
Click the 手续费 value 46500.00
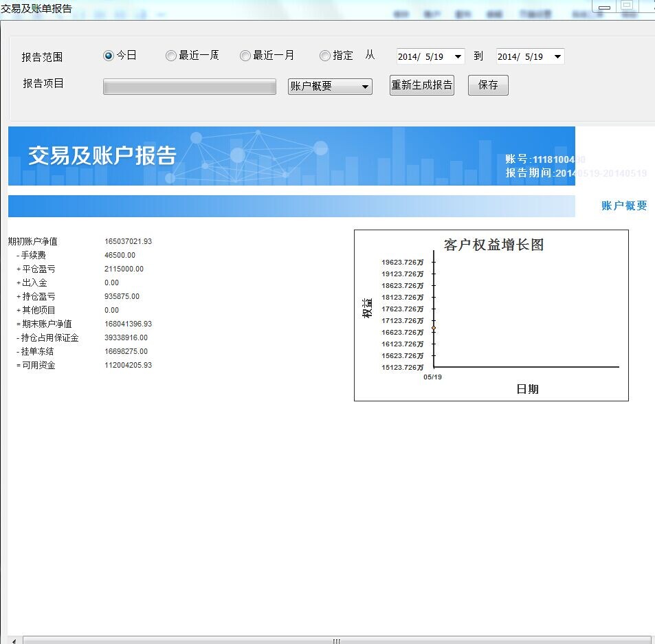click(120, 255)
